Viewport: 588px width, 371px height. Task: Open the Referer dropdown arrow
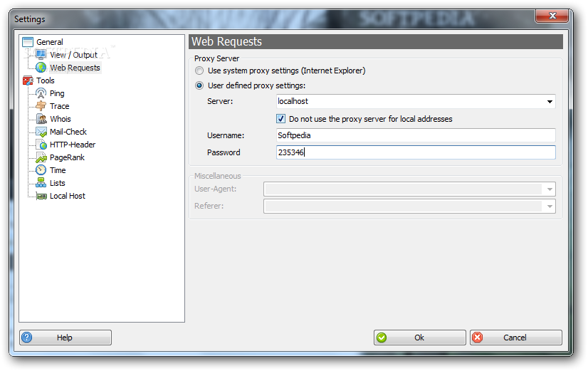(x=550, y=207)
